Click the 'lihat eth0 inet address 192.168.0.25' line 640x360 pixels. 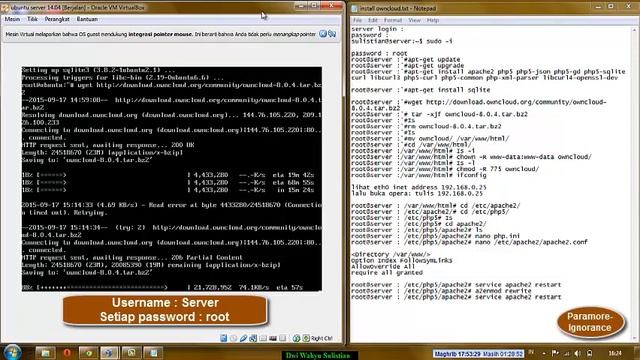(419, 187)
